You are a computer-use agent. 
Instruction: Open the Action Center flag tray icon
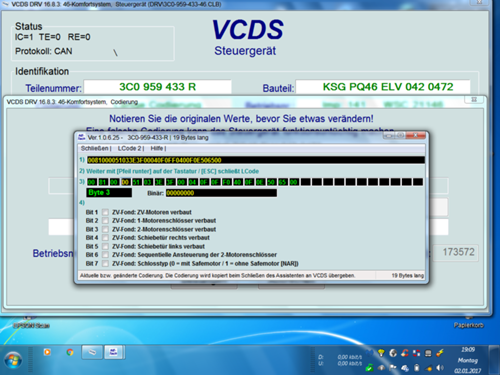[393, 368]
